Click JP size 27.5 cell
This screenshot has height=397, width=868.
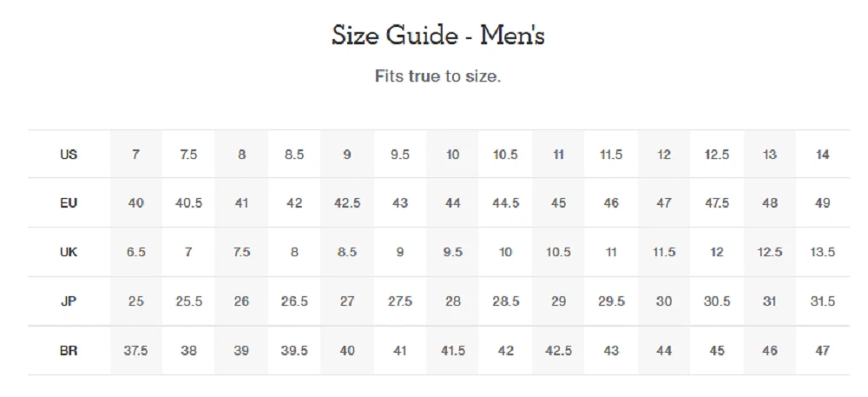click(399, 301)
